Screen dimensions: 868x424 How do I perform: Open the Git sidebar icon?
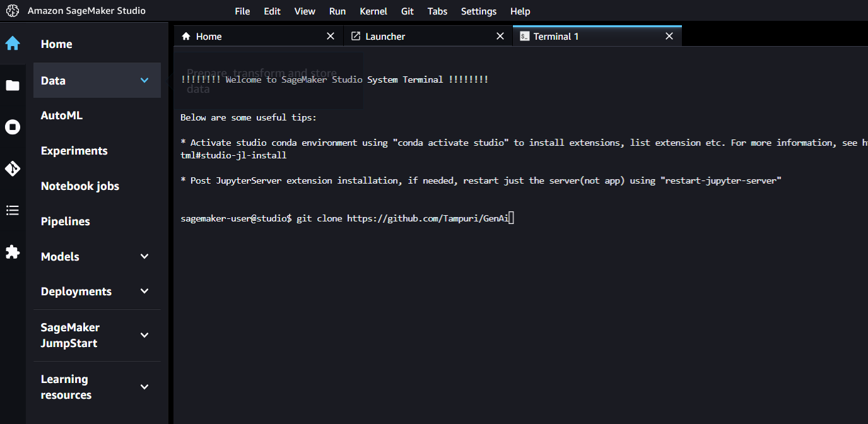13,168
